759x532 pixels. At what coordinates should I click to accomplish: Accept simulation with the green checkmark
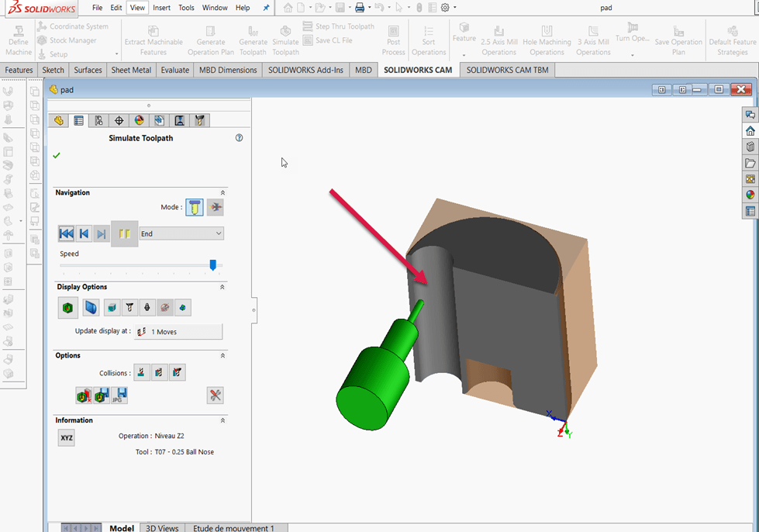(57, 155)
